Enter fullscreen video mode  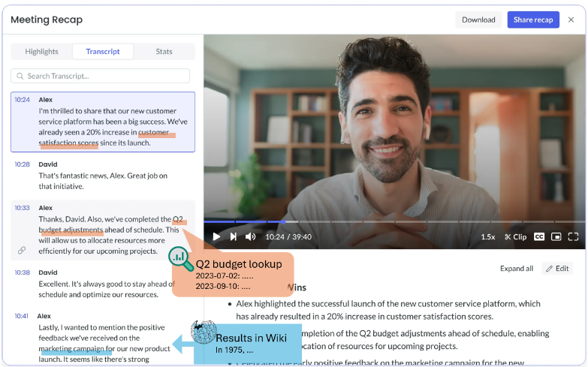click(573, 236)
